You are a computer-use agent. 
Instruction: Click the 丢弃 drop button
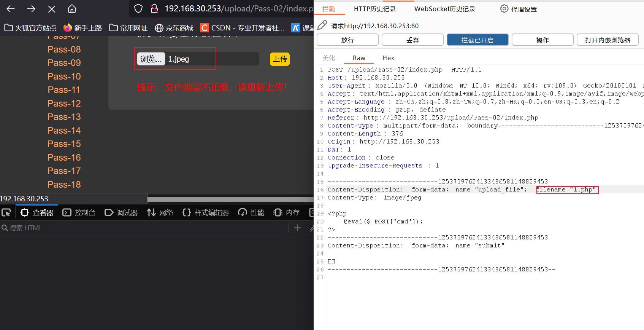(x=412, y=40)
